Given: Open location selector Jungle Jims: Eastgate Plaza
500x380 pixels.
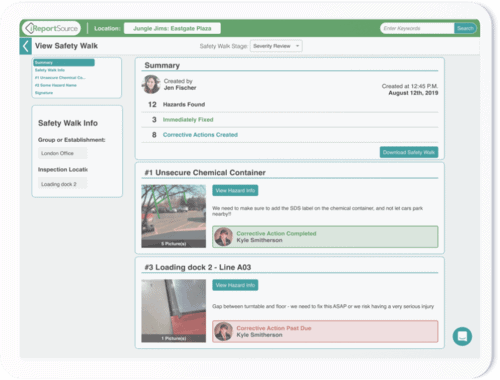Looking at the screenshot, I should [x=172, y=28].
